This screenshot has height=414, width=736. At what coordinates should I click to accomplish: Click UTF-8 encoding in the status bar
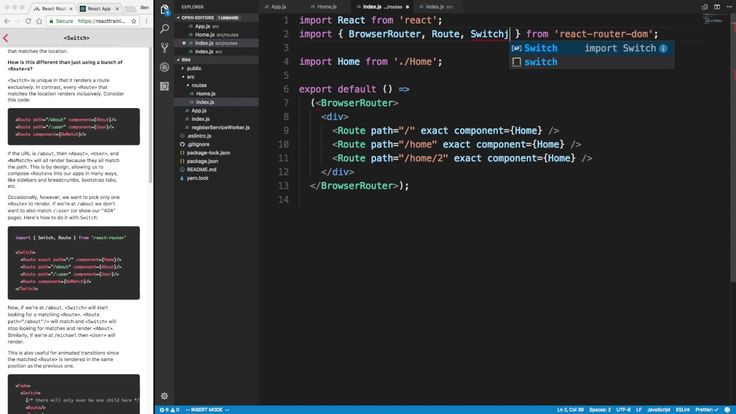point(623,410)
